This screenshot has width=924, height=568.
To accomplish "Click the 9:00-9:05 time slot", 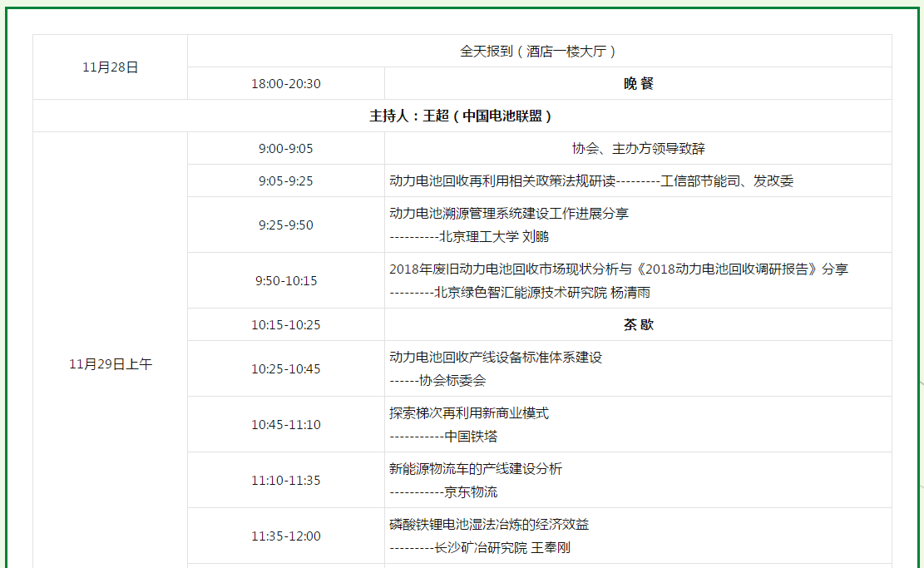I will click(x=285, y=149).
